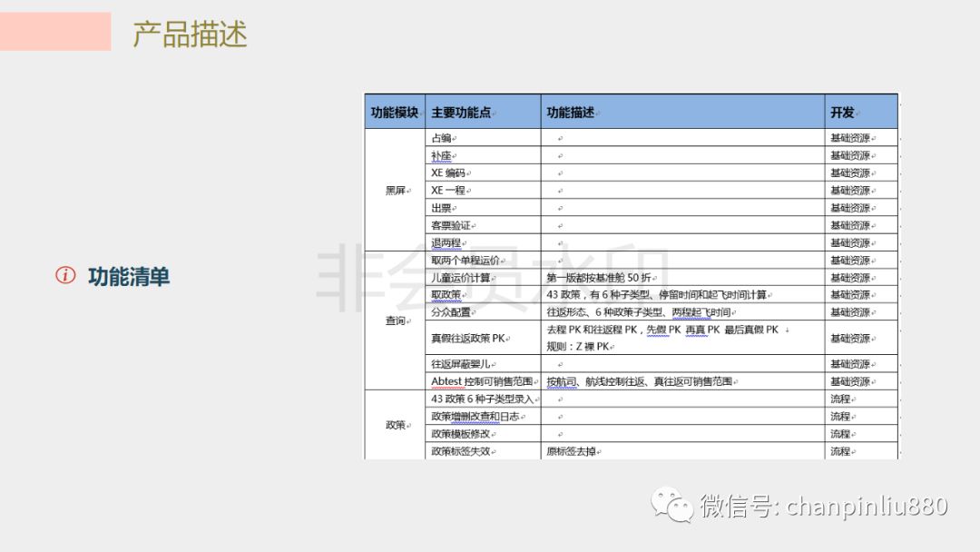Image resolution: width=980 pixels, height=552 pixels.
Task: Click the 微信号: chanpinliu880 text
Action: click(x=824, y=505)
